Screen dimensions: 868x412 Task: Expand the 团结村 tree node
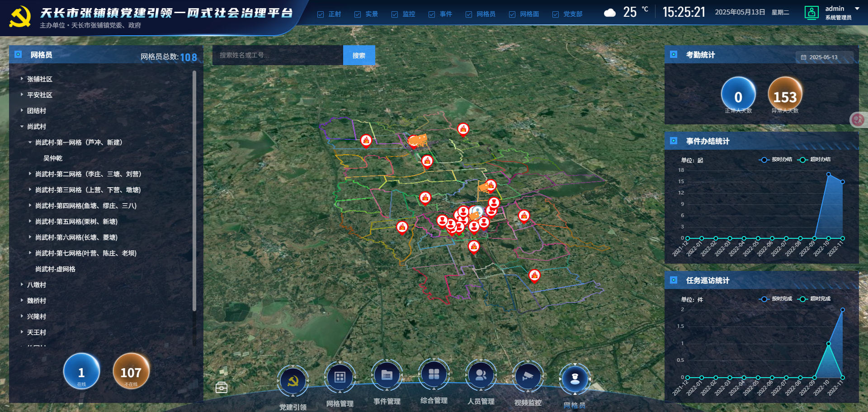point(22,110)
